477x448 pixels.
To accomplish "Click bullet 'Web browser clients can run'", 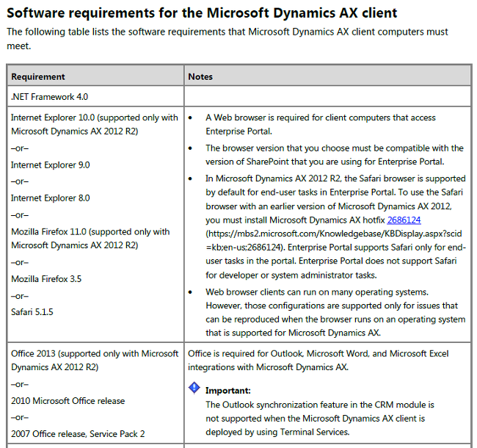I will (x=335, y=312).
